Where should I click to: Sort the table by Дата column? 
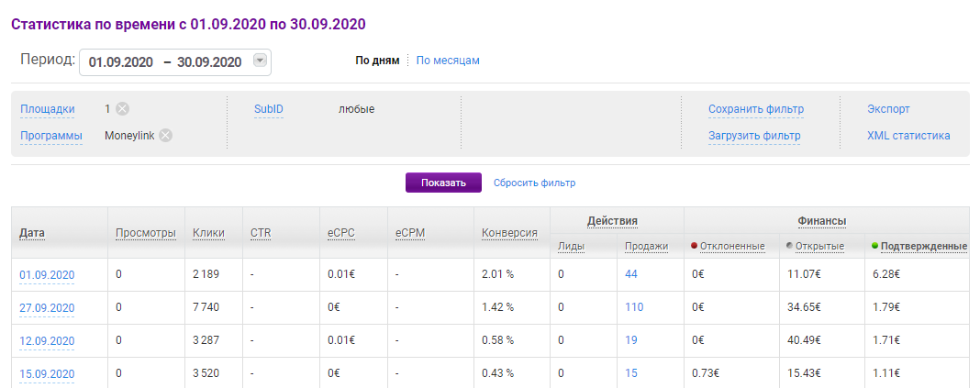[32, 233]
